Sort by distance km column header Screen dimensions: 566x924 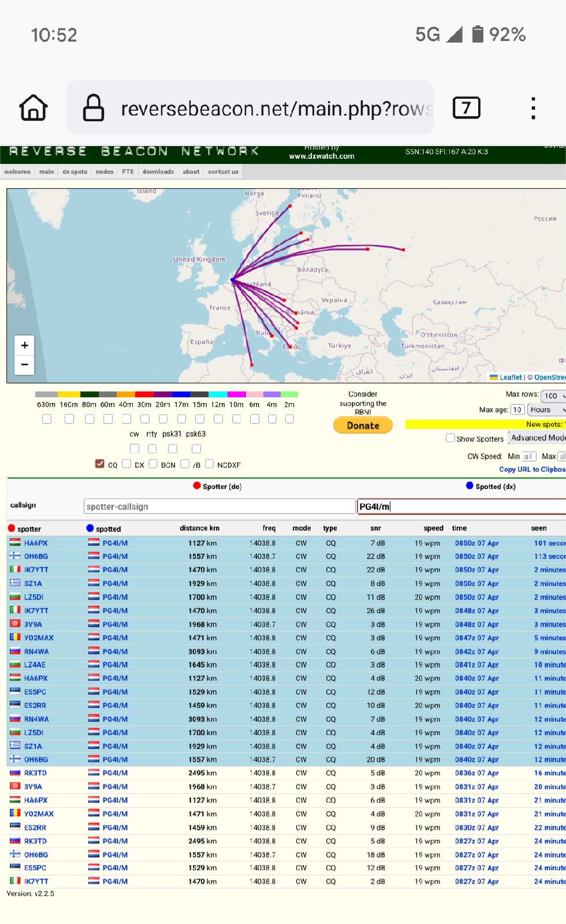tap(199, 528)
